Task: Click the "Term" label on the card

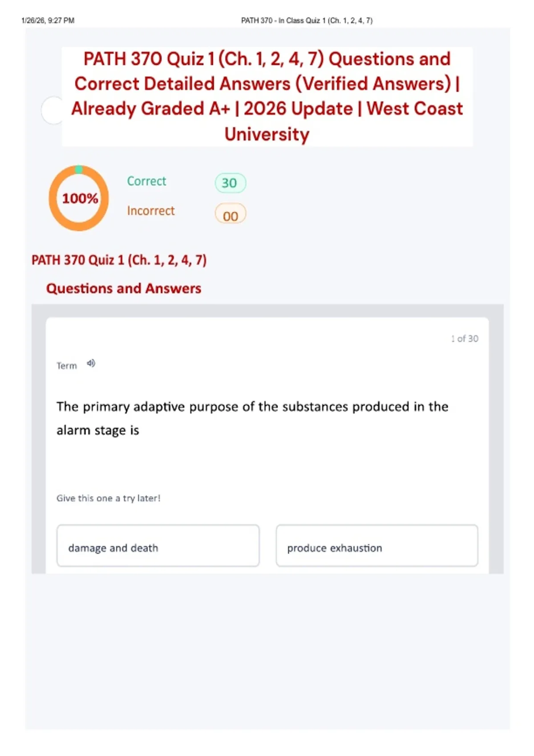Action: coord(67,366)
